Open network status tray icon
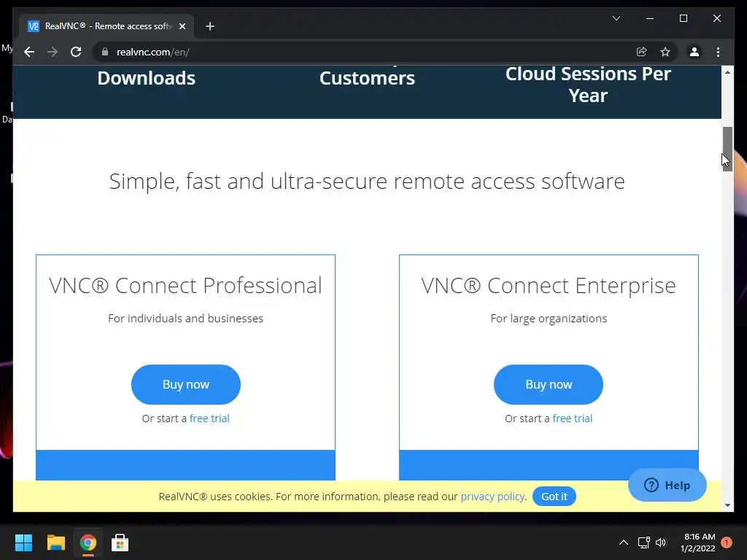 pyautogui.click(x=643, y=542)
